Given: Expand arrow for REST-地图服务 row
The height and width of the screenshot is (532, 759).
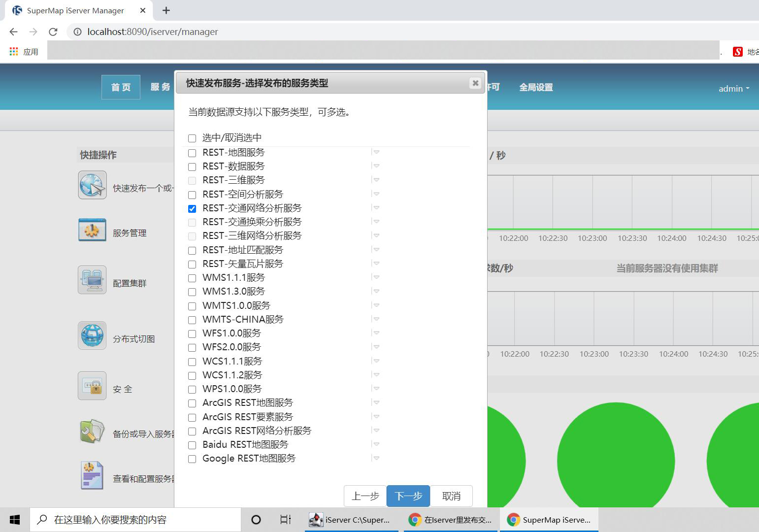Looking at the screenshot, I should (376, 152).
